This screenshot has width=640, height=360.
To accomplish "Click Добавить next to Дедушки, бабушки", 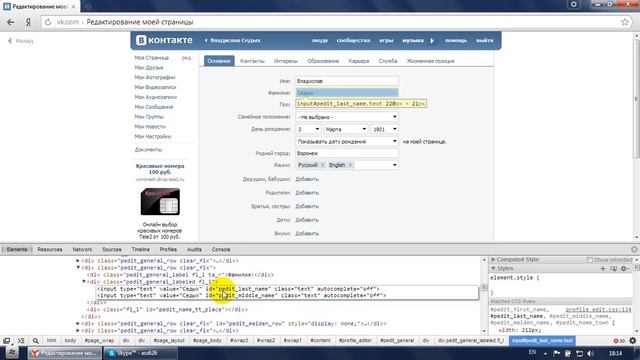I will click(x=307, y=179).
